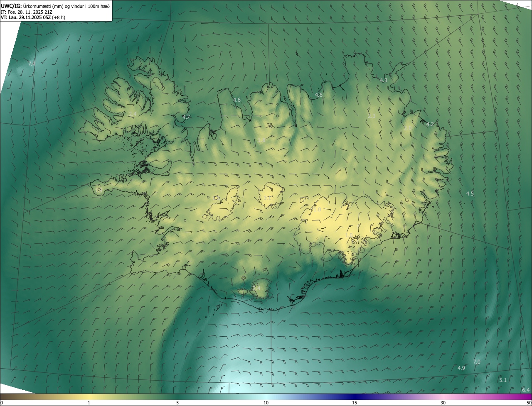Click the 4.5 value label offshore
Image resolution: width=532 pixels, height=406 pixels.
point(470,194)
